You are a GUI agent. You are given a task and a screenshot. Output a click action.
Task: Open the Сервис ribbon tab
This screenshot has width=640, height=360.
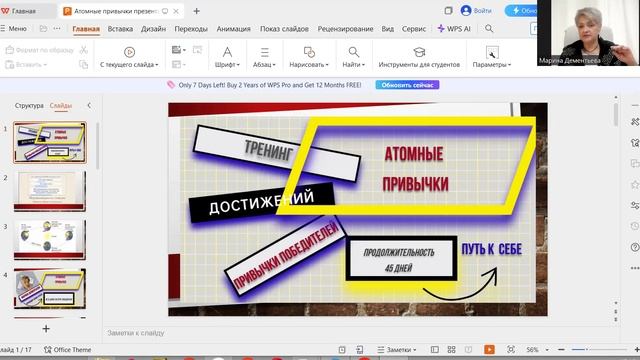coord(414,29)
